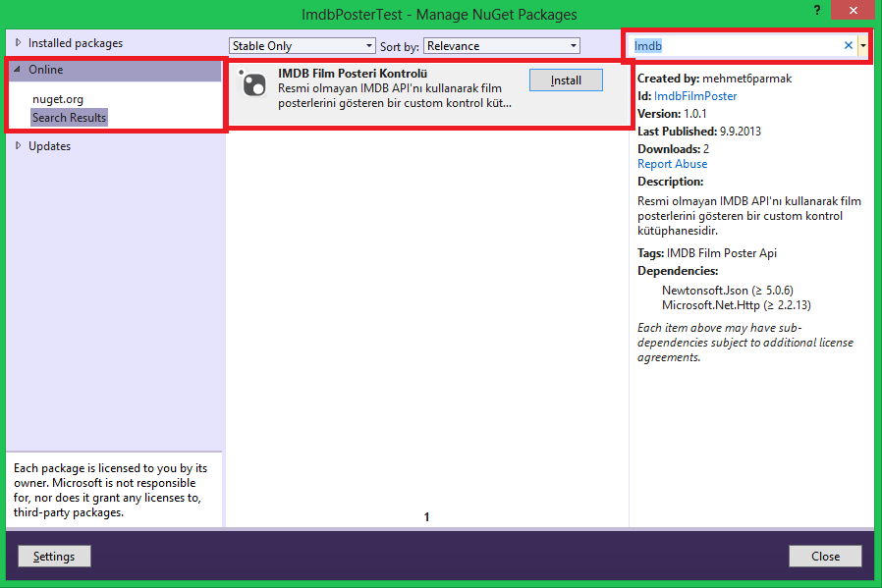
Task: Clear the search box with X icon
Action: 849,45
